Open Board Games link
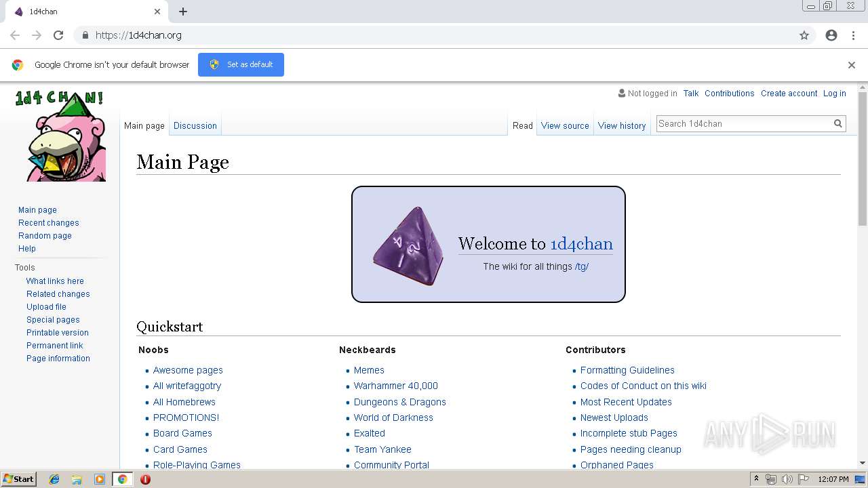Image resolution: width=868 pixels, height=488 pixels. coord(182,433)
